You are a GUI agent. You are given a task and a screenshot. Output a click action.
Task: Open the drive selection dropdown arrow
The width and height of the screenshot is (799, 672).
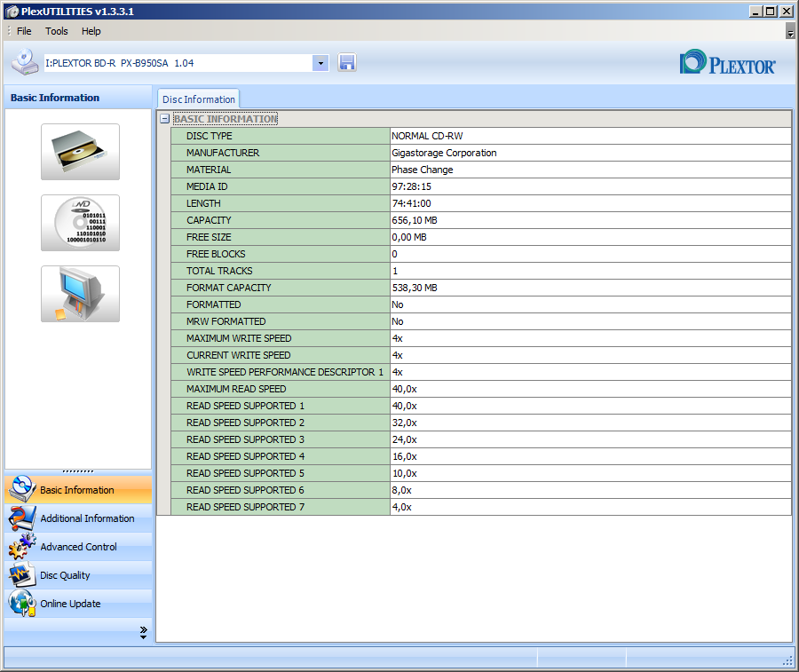coord(320,63)
